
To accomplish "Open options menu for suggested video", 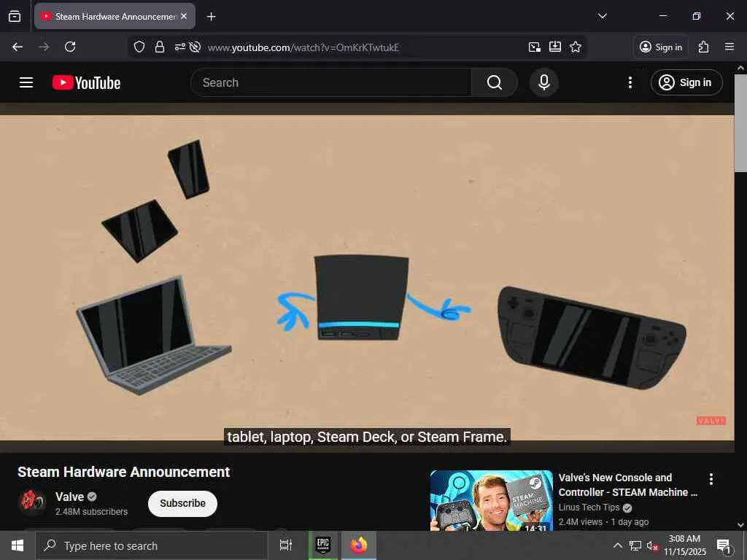I will click(x=711, y=479).
